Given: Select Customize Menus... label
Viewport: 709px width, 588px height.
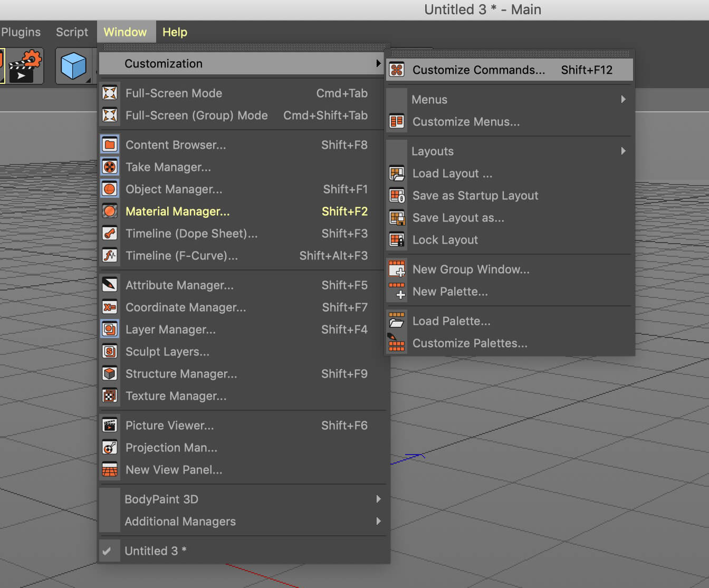Looking at the screenshot, I should click(466, 122).
